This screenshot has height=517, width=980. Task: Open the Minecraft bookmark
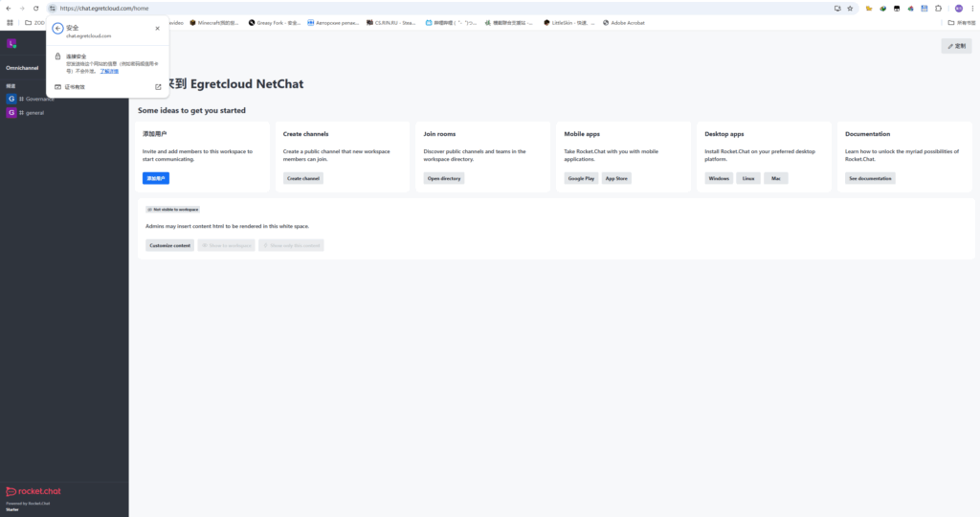[214, 23]
